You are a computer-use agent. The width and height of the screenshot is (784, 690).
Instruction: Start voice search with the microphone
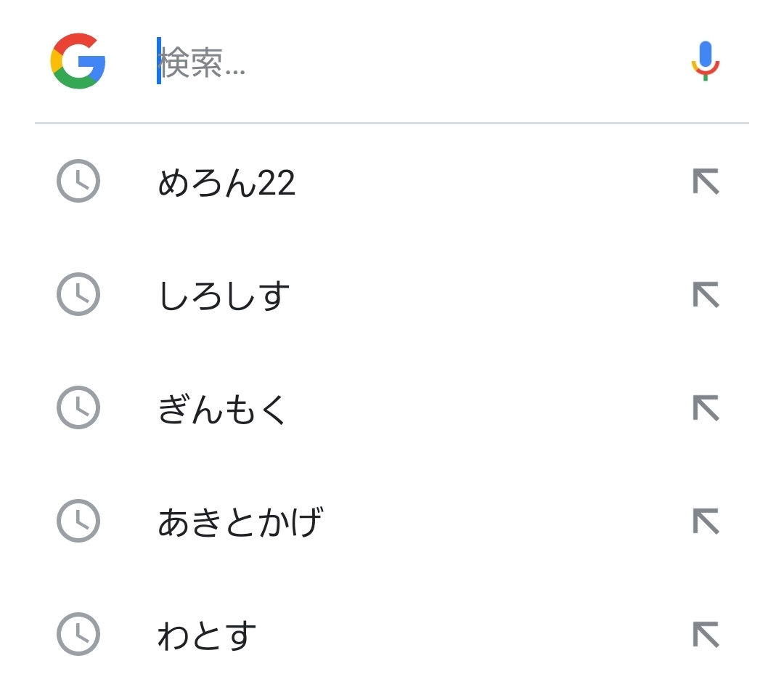coord(705,61)
